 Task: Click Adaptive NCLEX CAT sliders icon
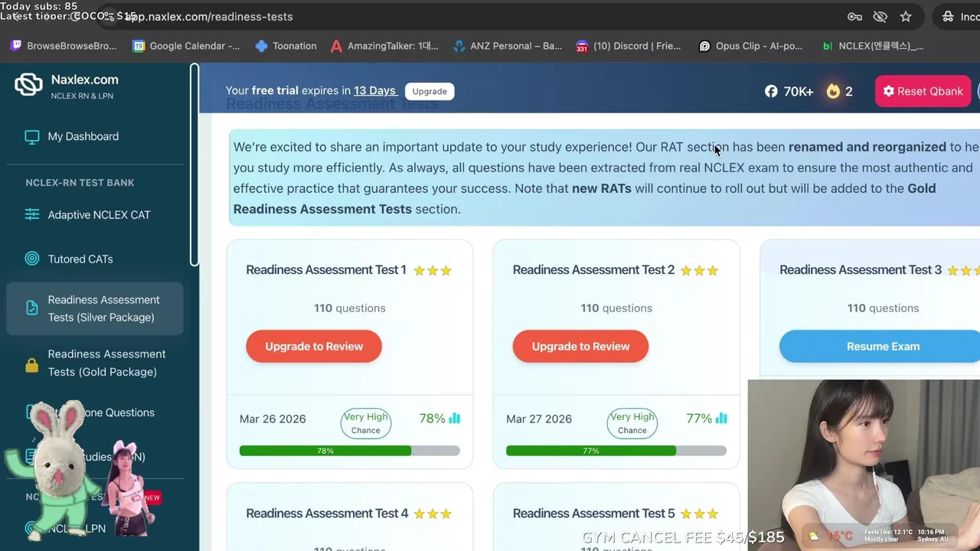(31, 215)
